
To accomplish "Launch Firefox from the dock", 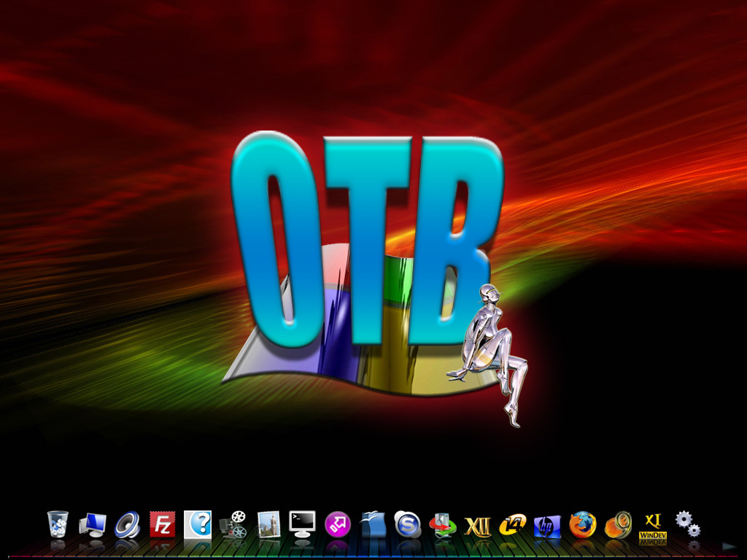I will (x=583, y=525).
